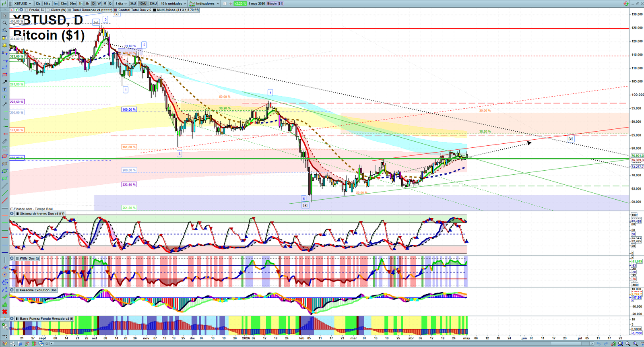Select the 12m timeframe
Screen dimensions: 644x347
(x=64, y=4)
